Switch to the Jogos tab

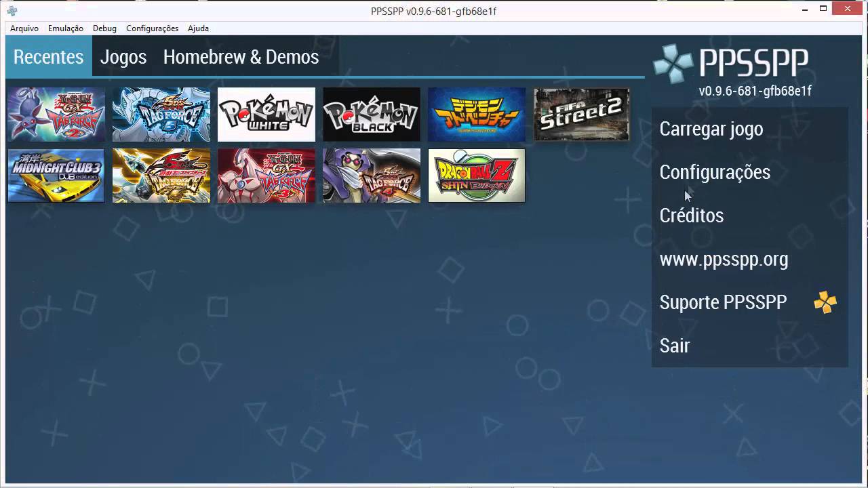point(123,57)
